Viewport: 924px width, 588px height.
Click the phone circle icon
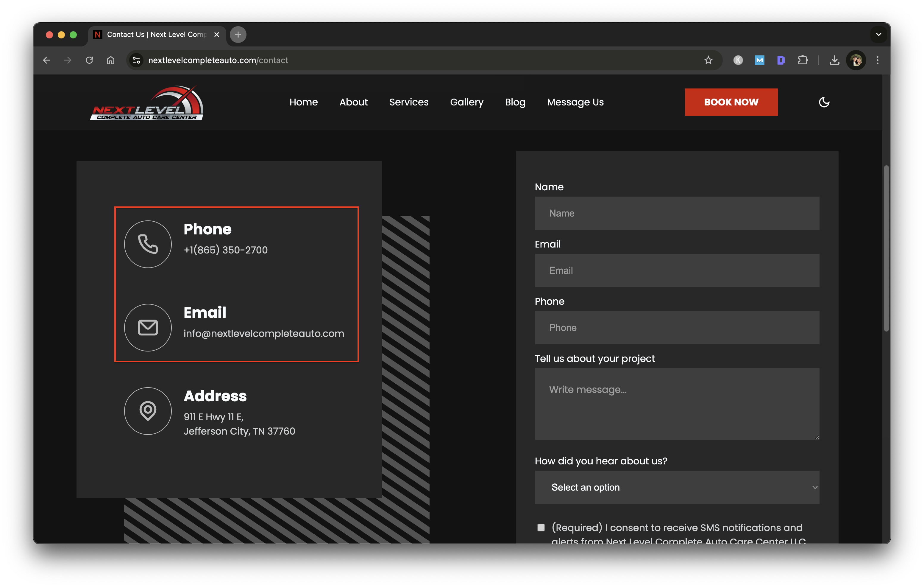coord(148,244)
